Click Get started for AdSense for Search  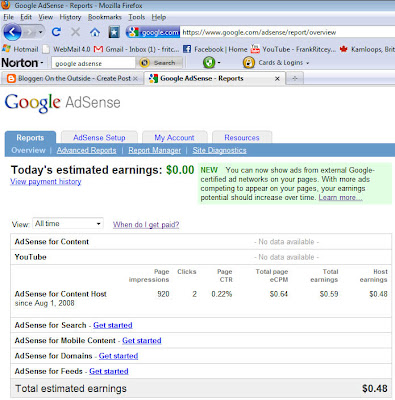pyautogui.click(x=113, y=325)
